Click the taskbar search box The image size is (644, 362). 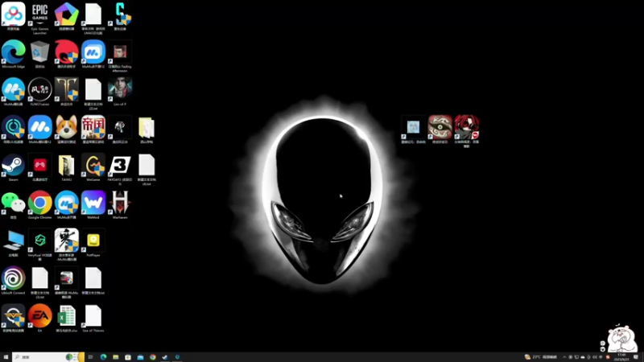pos(48,357)
